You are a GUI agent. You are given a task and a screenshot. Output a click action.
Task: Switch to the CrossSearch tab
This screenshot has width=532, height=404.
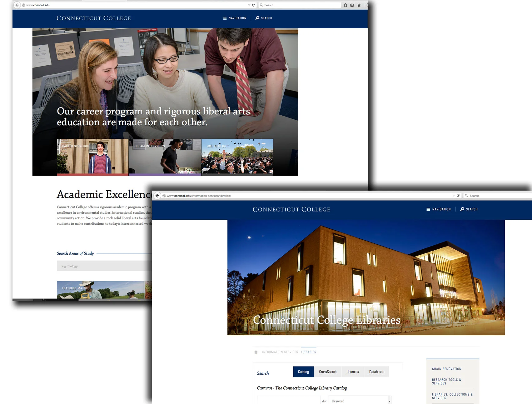tap(328, 372)
